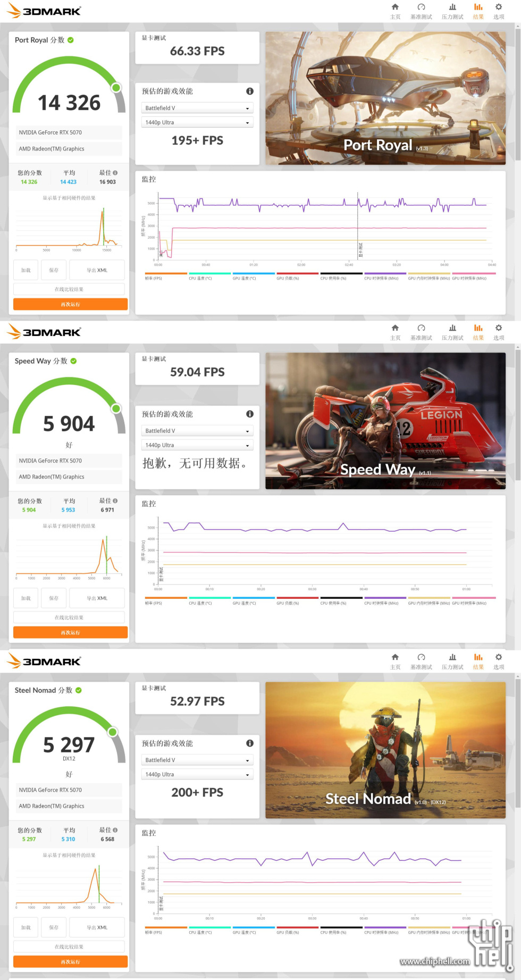
Task: Click info icon next to 最佳 6 568
Action: (115, 830)
